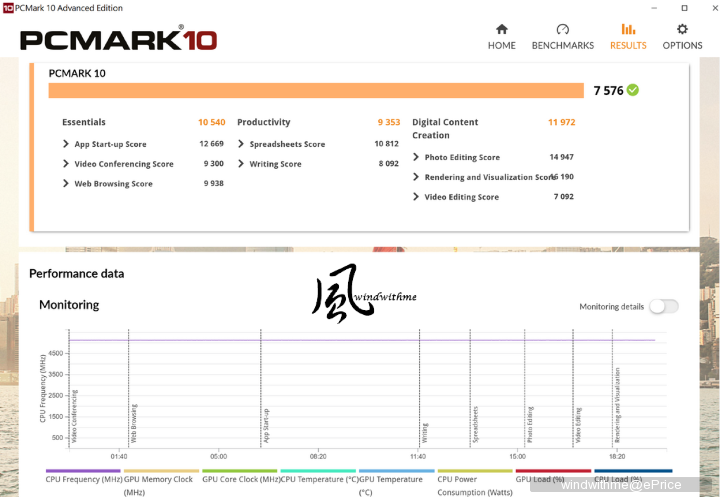The height and width of the screenshot is (497, 720).
Task: Expand App Start-up Score chevron
Action: [66, 144]
